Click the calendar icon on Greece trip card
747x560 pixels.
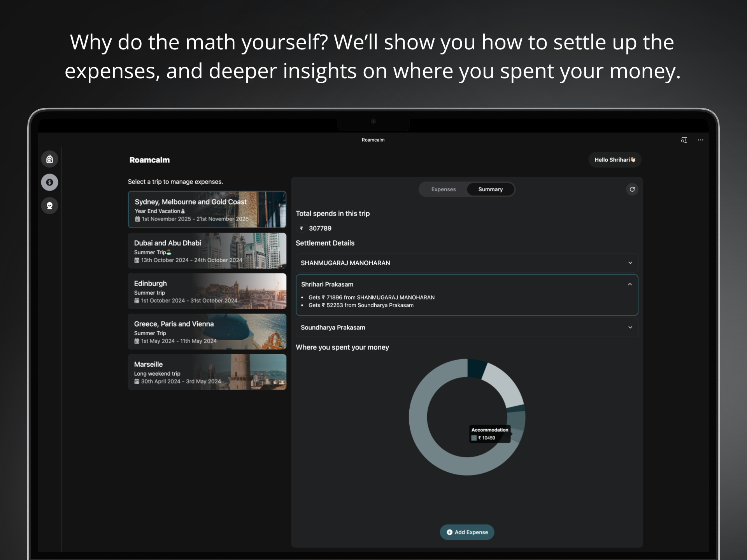pyautogui.click(x=137, y=341)
